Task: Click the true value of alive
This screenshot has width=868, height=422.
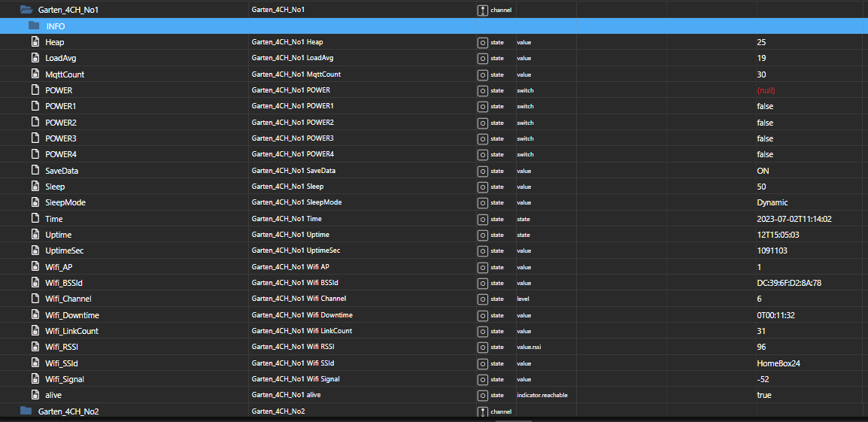Action: [x=764, y=396]
